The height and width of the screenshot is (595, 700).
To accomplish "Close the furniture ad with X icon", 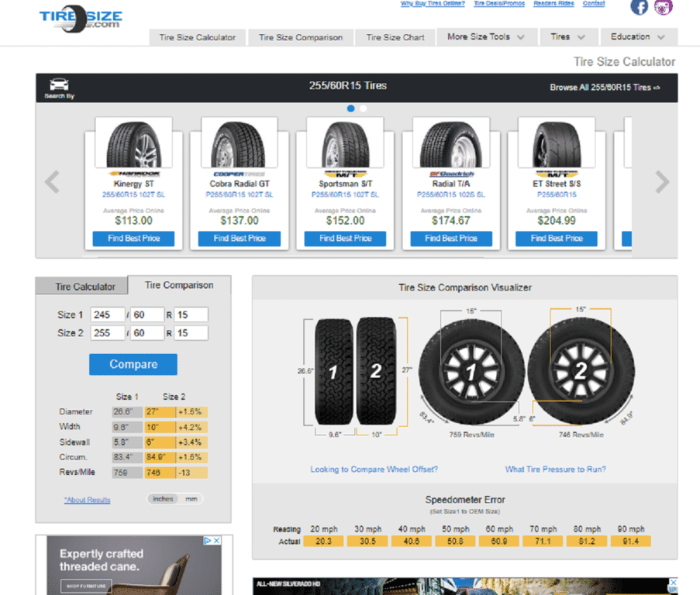I will [x=217, y=541].
